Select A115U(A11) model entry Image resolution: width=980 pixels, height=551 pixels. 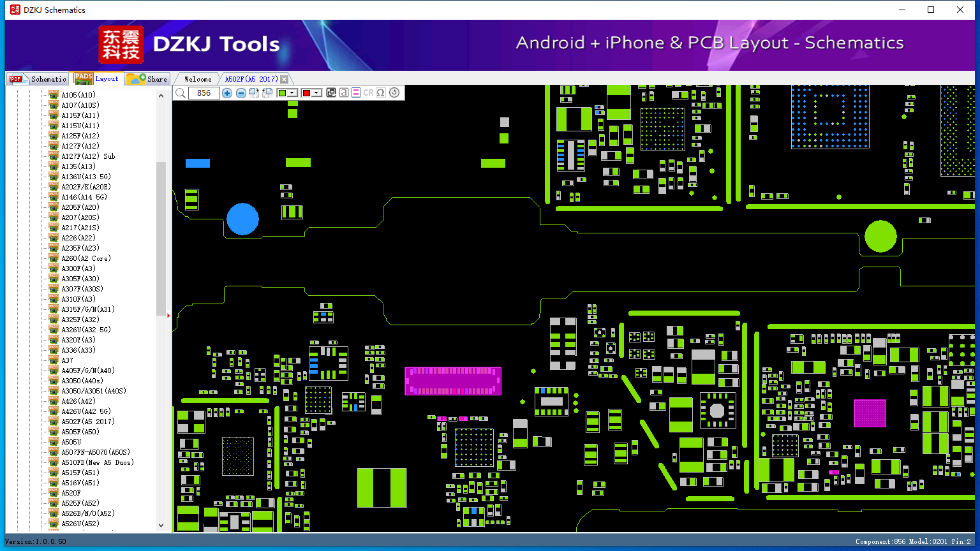point(80,126)
